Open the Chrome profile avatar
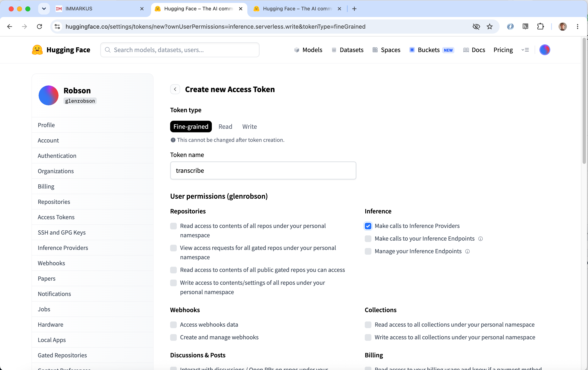 [562, 26]
